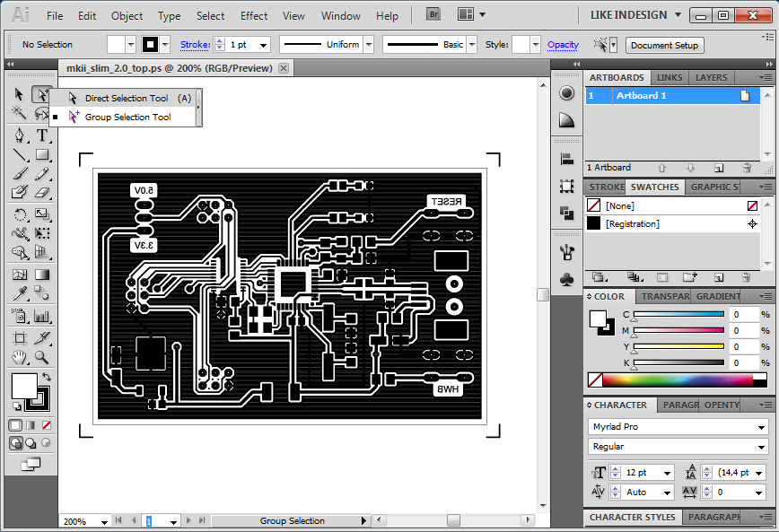Select the Line Segment tool

(x=19, y=155)
